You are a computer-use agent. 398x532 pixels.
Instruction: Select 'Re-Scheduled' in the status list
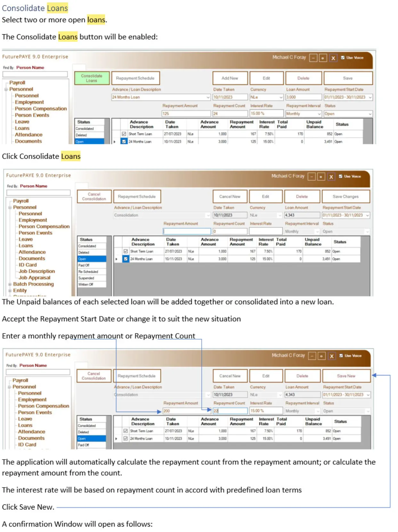(92, 272)
